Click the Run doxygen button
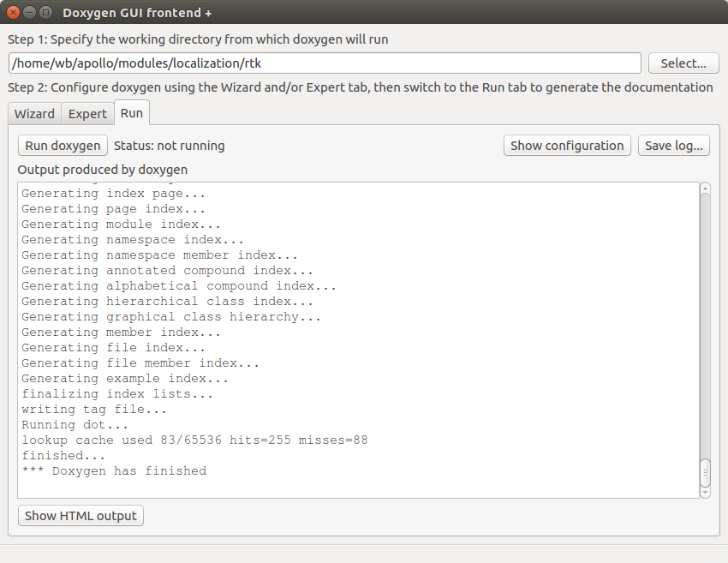Screen dimensions: 728x563 point(63,146)
